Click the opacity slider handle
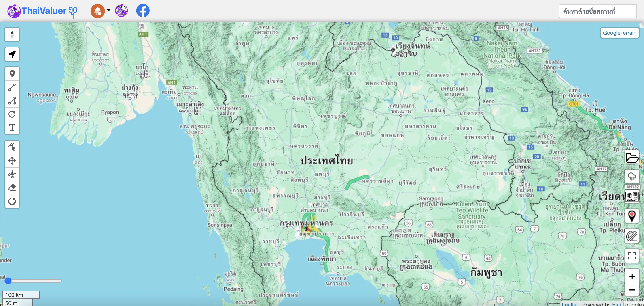 pos(8,281)
